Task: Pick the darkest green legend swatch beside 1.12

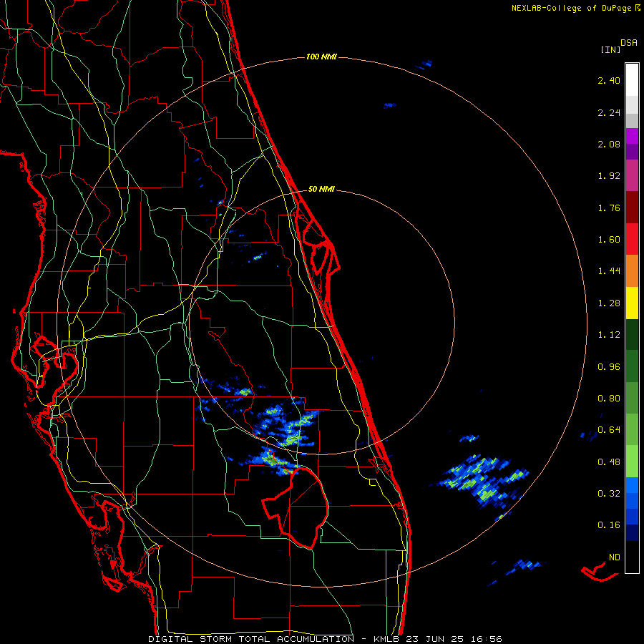Action: click(632, 334)
